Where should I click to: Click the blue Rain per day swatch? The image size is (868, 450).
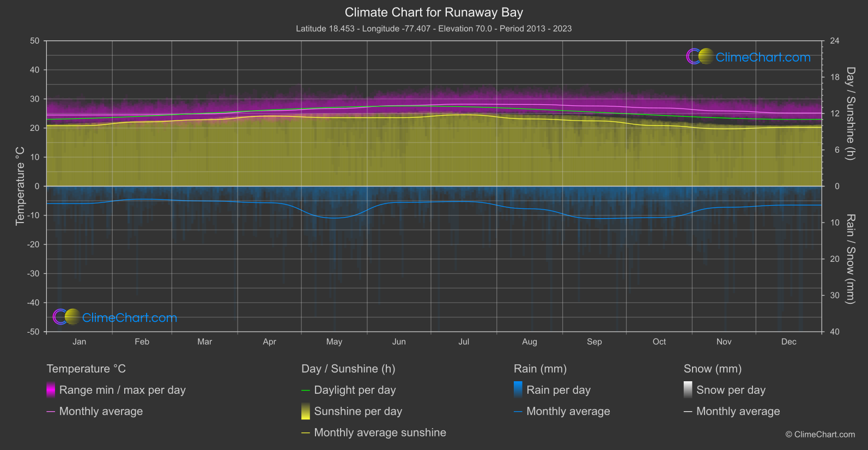518,390
